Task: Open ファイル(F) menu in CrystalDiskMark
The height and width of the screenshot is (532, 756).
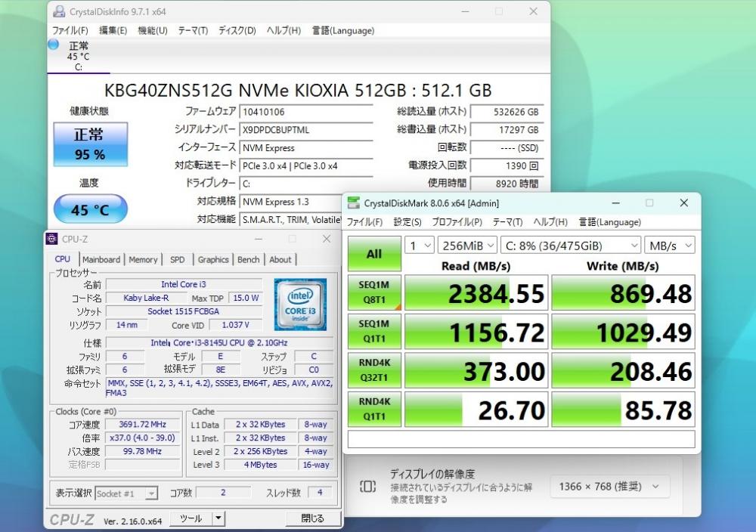Action: pyautogui.click(x=364, y=221)
